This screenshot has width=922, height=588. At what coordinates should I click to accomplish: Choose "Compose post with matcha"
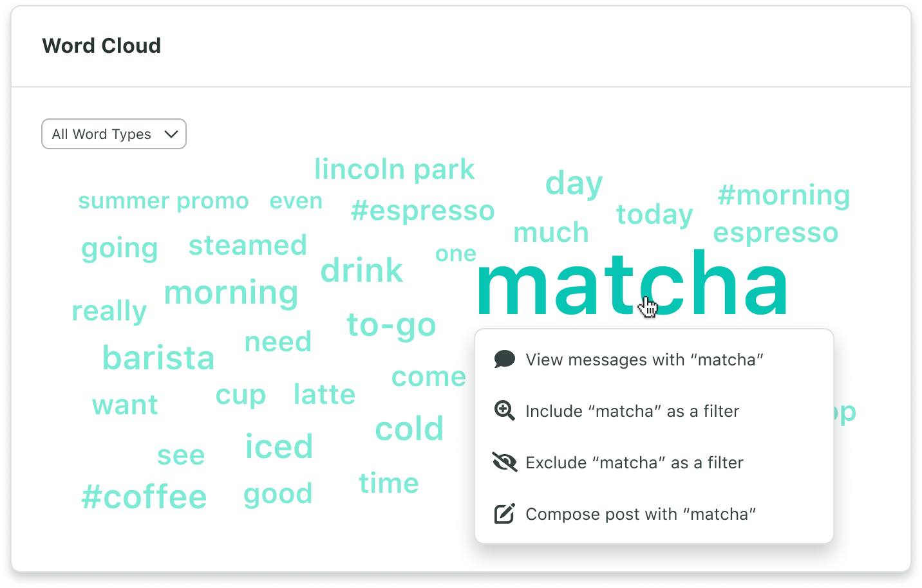[641, 513]
